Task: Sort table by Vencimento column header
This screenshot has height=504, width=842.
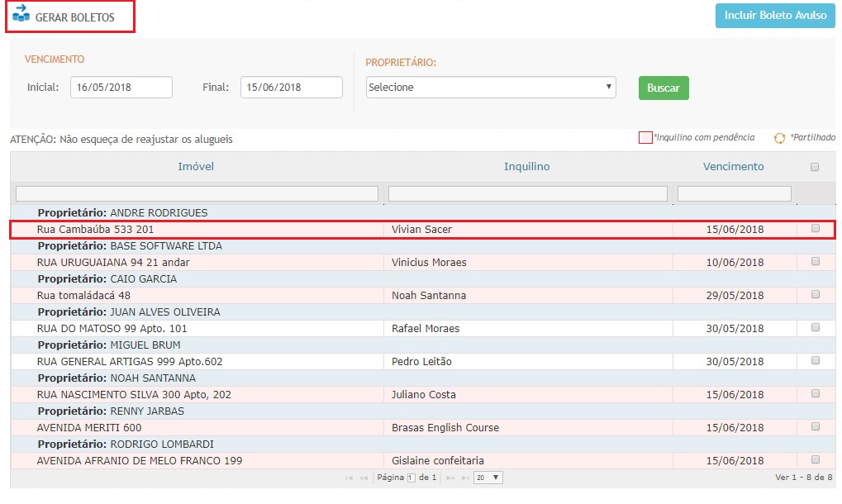Action: click(733, 167)
